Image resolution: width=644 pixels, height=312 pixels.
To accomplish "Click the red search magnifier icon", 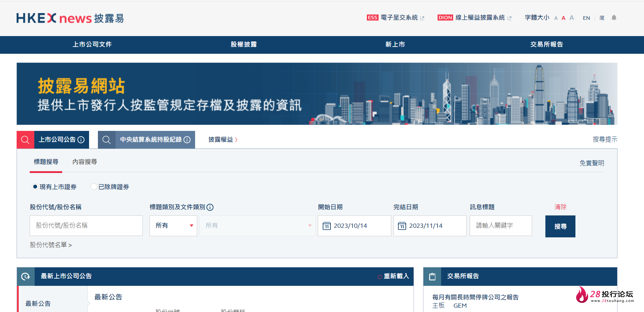I will (x=25, y=140).
